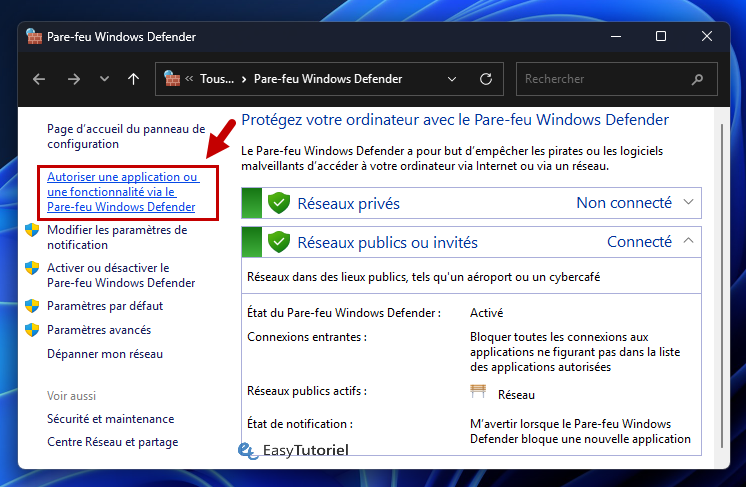Click the magnifier search icon
This screenshot has width=746, height=487.
click(697, 79)
